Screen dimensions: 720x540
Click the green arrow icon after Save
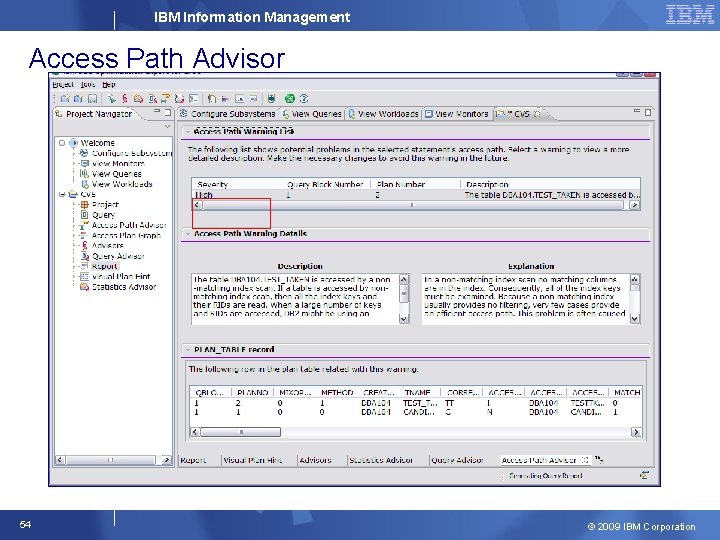(112, 99)
